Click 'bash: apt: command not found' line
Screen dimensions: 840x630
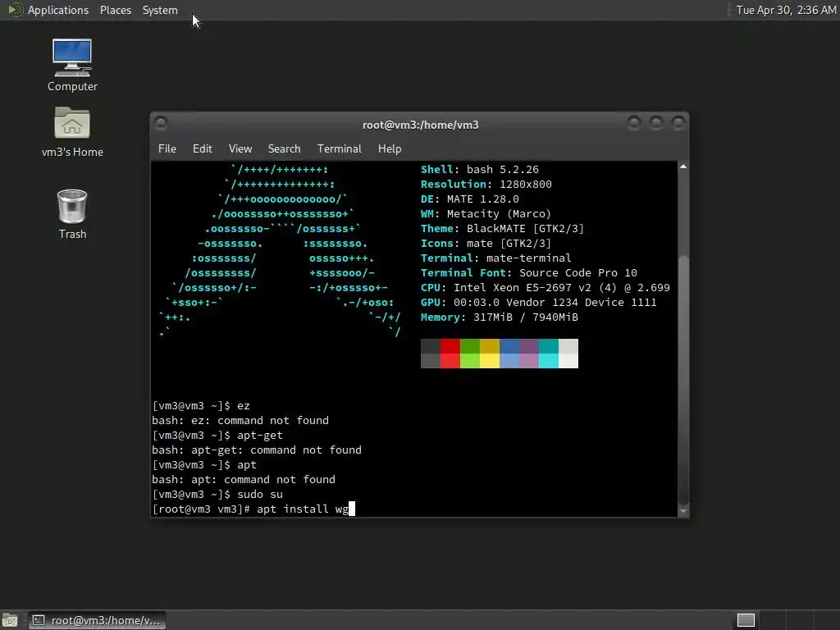(x=244, y=479)
